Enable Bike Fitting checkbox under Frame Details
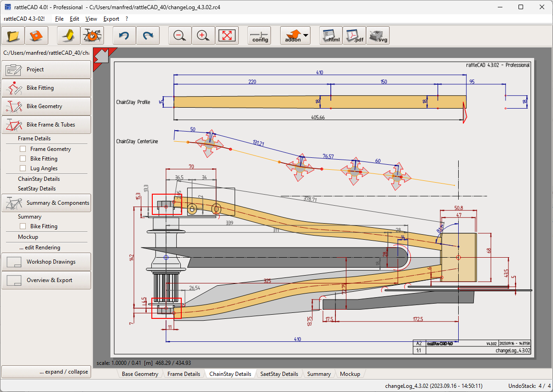Image resolution: width=553 pixels, height=392 pixels. tap(23, 159)
